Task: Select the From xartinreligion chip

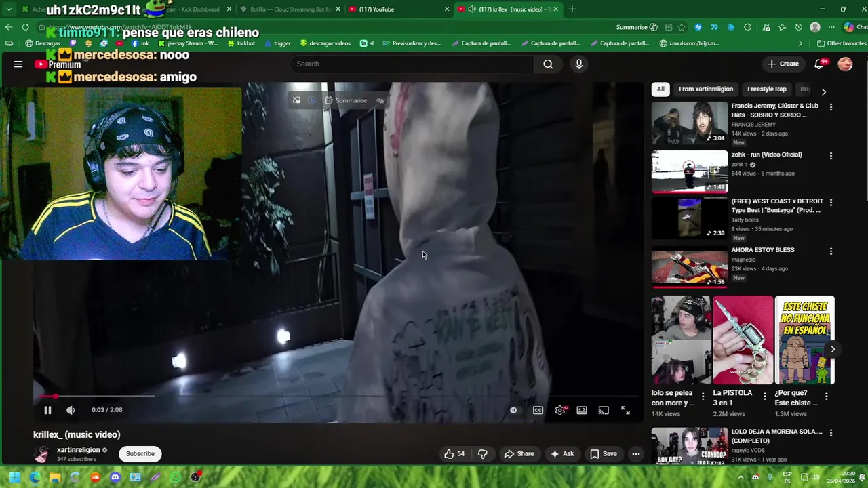Action: (706, 89)
